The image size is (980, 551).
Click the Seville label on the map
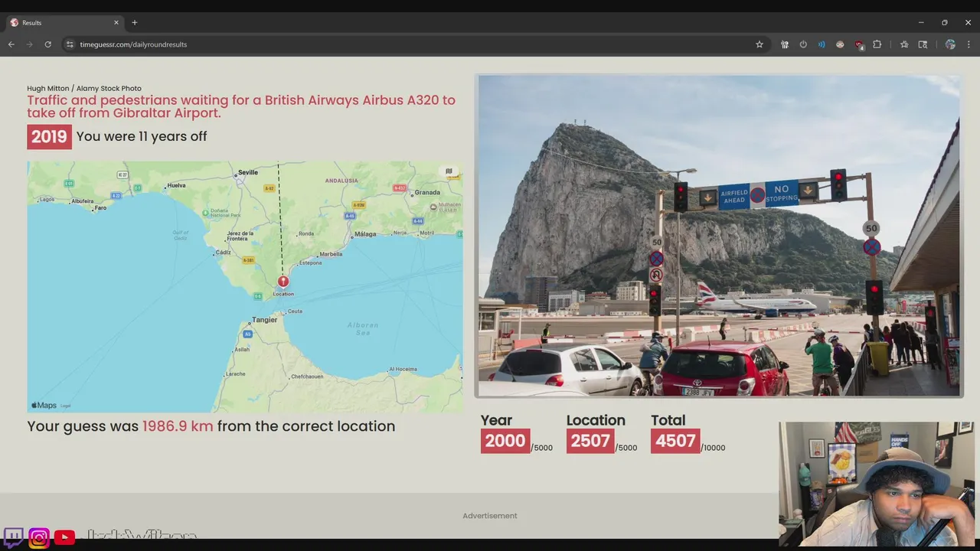(248, 172)
